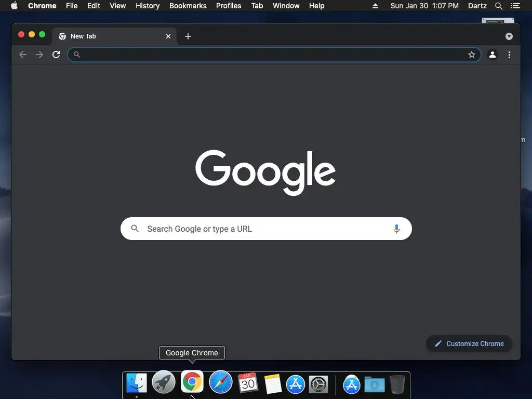Open Launchpad from the Dock

(x=164, y=382)
